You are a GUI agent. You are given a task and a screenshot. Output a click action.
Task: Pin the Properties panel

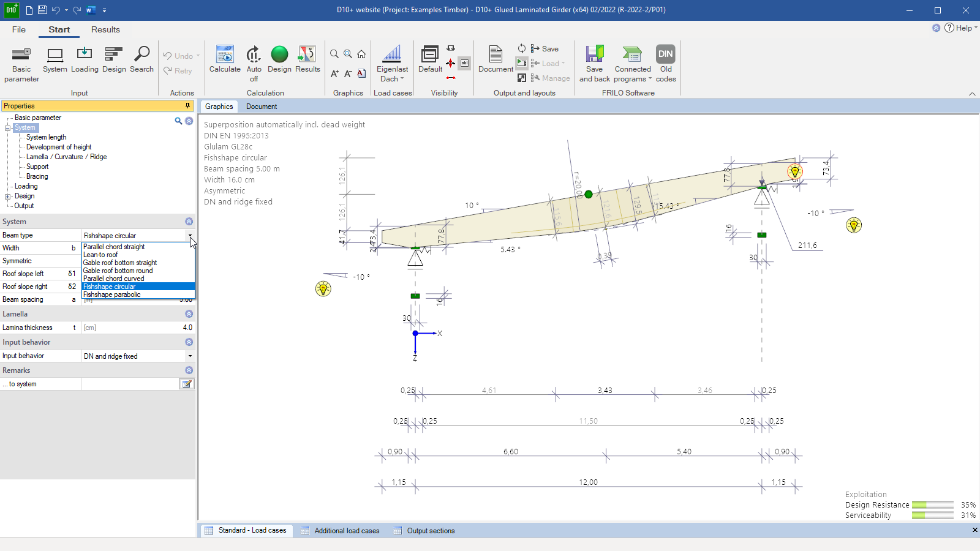(188, 106)
